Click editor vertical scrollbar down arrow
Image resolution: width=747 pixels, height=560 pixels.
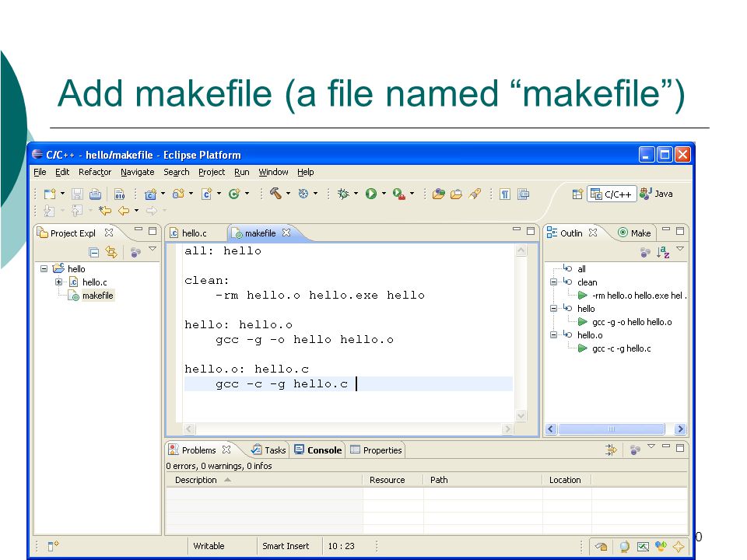521,415
